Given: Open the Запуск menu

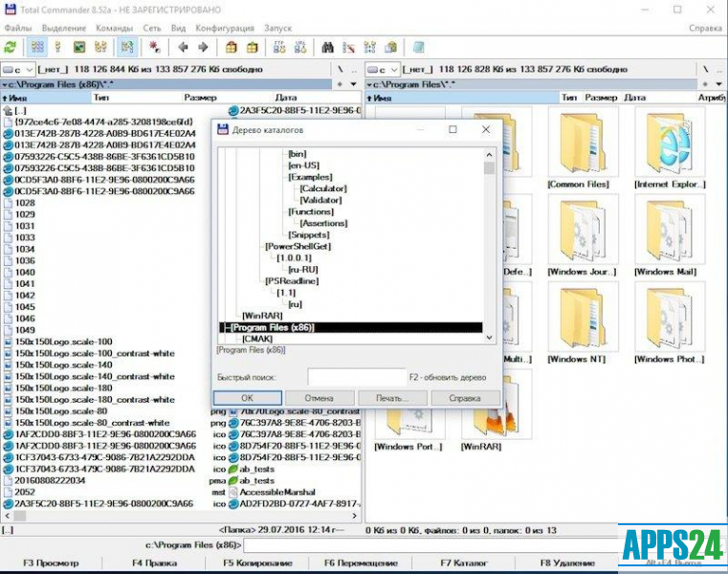Looking at the screenshot, I should [277, 28].
